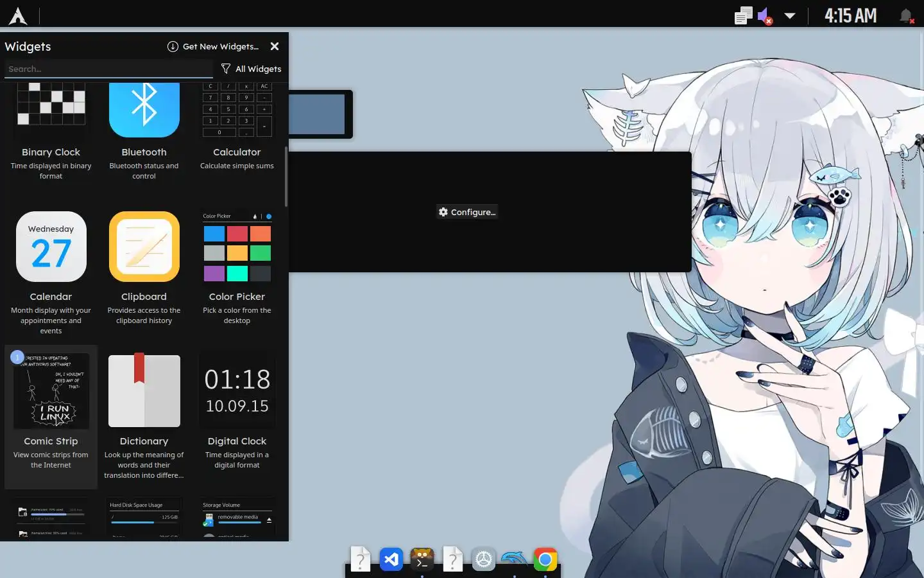Click the 4:15 AM clock

coord(850,16)
